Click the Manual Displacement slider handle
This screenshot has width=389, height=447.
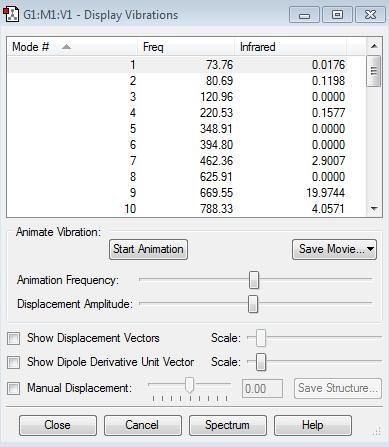pyautogui.click(x=189, y=385)
